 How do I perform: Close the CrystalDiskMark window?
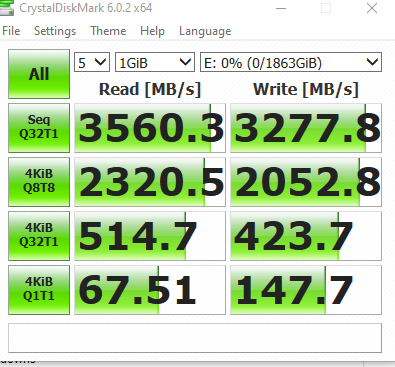click(x=372, y=8)
